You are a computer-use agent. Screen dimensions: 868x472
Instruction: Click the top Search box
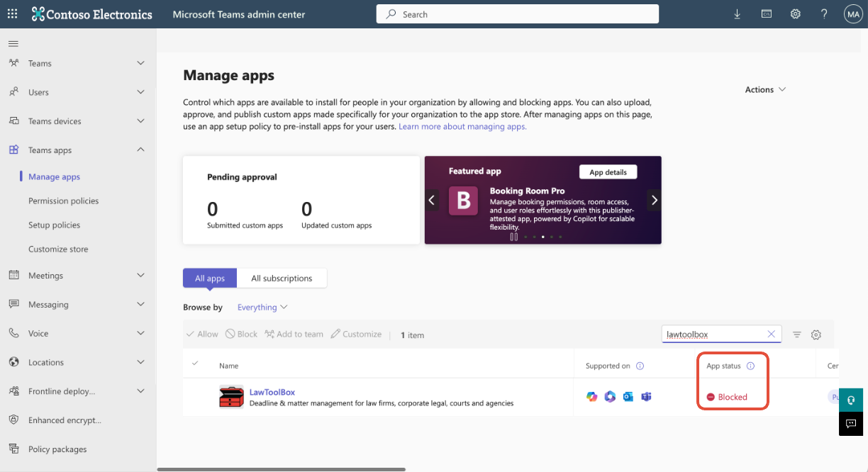pos(518,14)
